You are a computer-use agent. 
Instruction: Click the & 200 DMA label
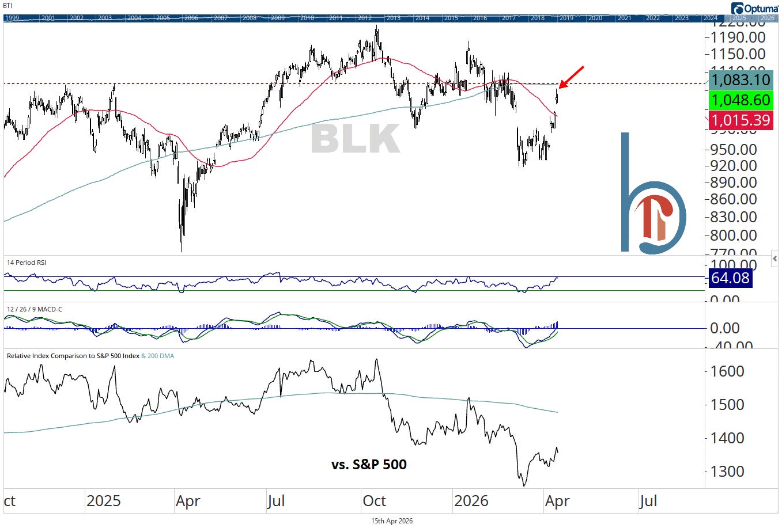[158, 356]
